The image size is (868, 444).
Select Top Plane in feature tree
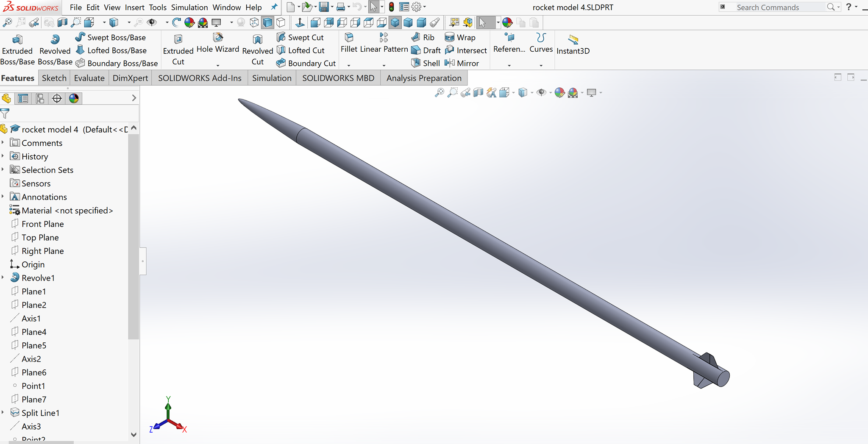(40, 237)
